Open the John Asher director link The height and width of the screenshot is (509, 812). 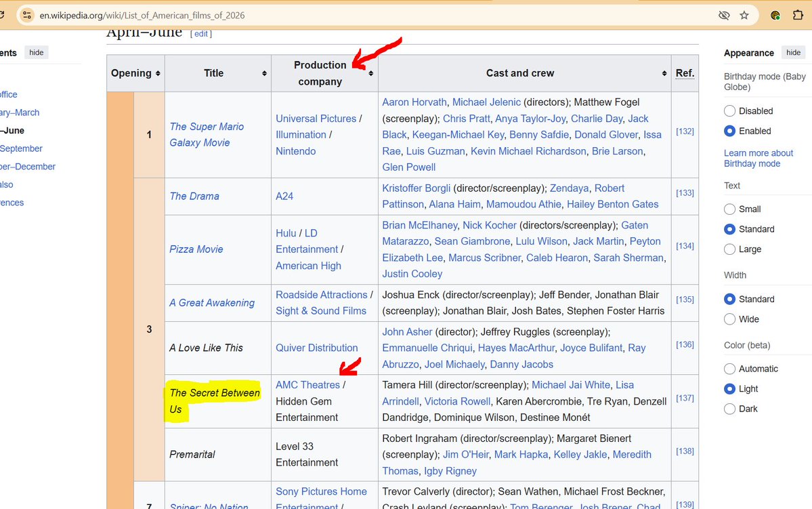tap(407, 331)
